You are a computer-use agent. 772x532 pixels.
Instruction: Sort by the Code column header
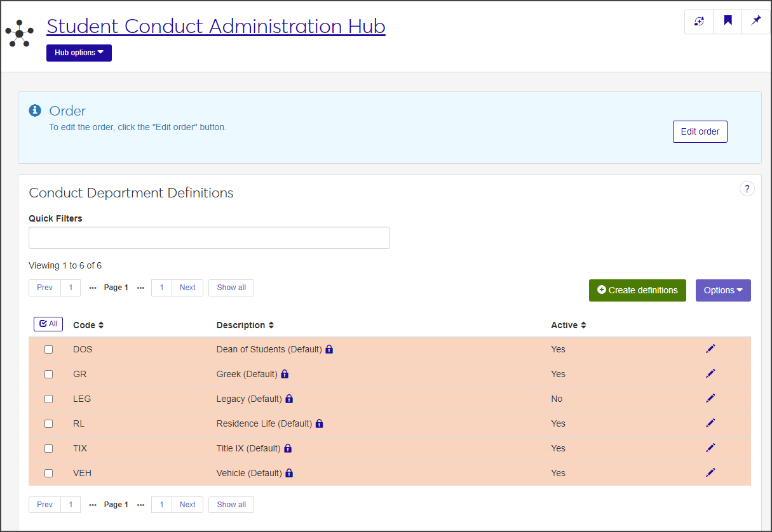[88, 325]
